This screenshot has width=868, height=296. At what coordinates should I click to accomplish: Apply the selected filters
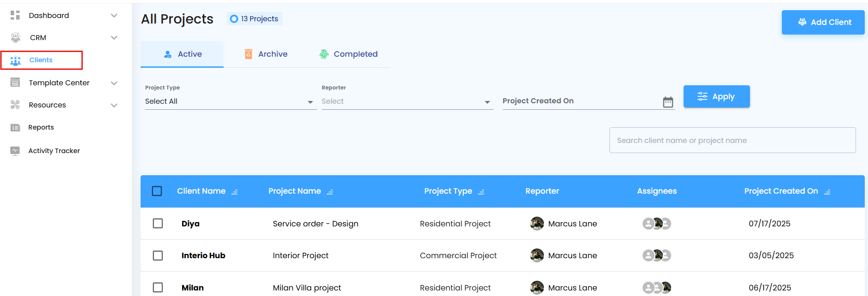pos(716,97)
